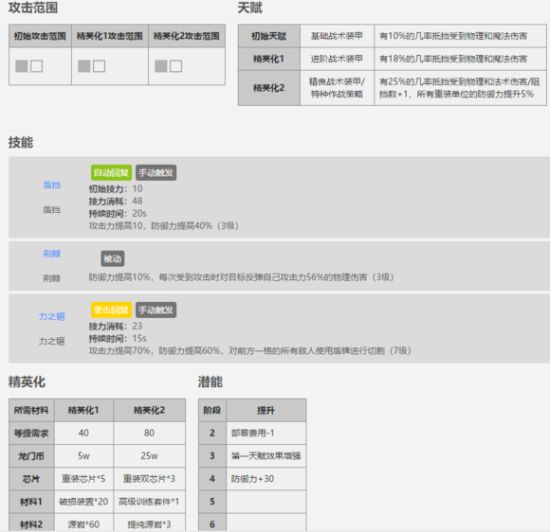Click the 初始天赋 row header

click(269, 36)
